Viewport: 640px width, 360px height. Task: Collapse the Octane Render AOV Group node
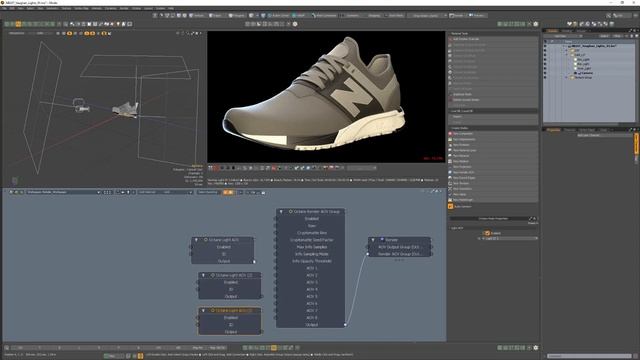coord(281,211)
